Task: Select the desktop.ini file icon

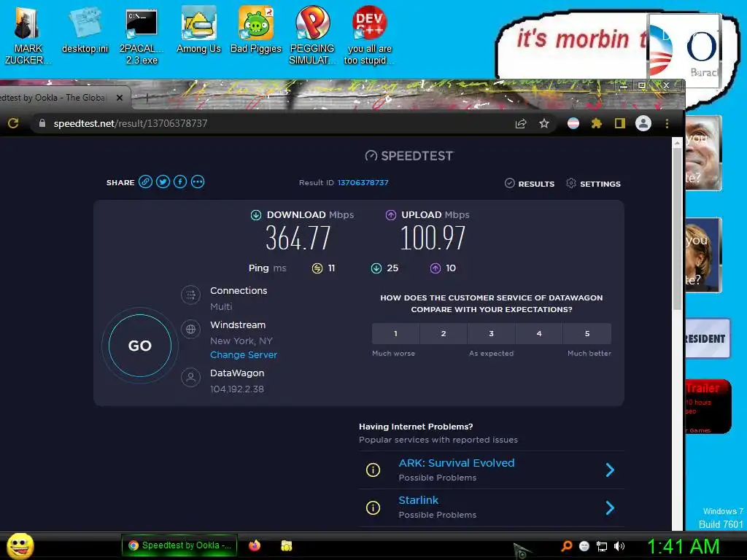Action: coord(85,31)
